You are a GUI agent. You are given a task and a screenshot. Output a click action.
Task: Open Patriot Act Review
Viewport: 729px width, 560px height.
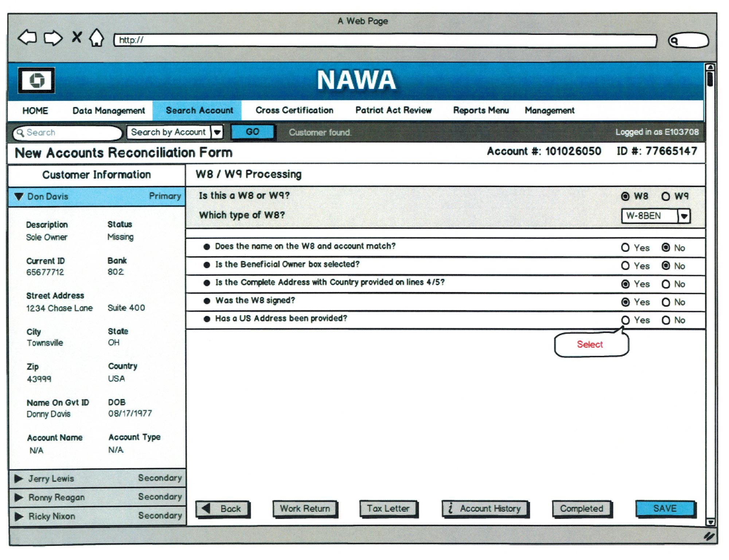tap(394, 110)
